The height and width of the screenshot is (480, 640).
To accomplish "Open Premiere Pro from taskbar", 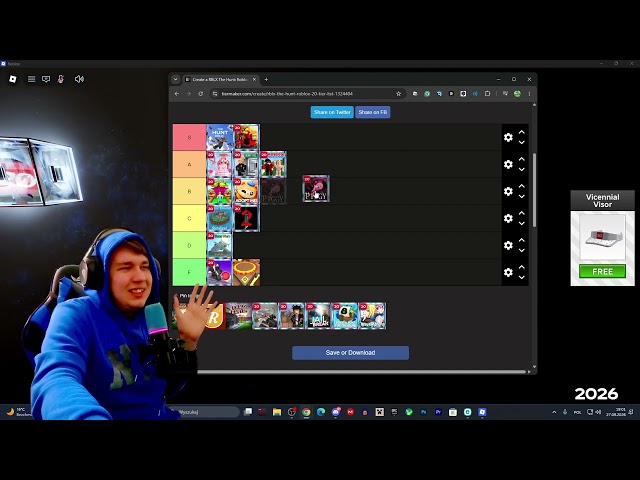I will tap(438, 412).
